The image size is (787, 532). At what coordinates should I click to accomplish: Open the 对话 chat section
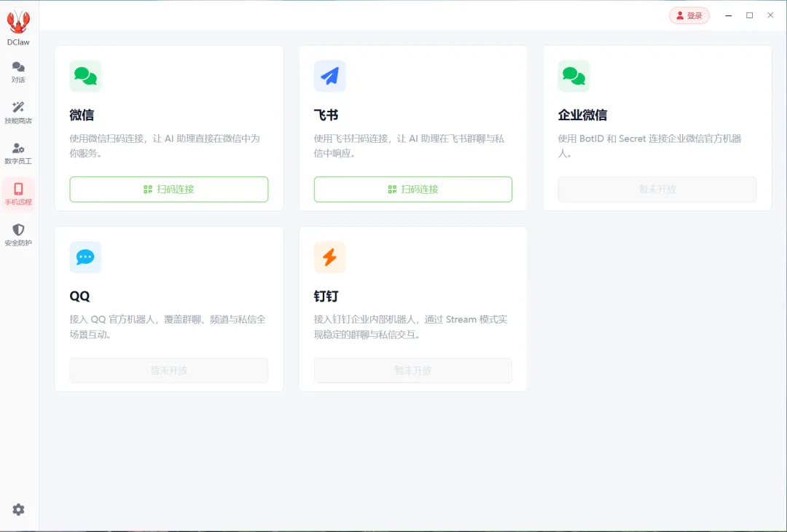18,72
